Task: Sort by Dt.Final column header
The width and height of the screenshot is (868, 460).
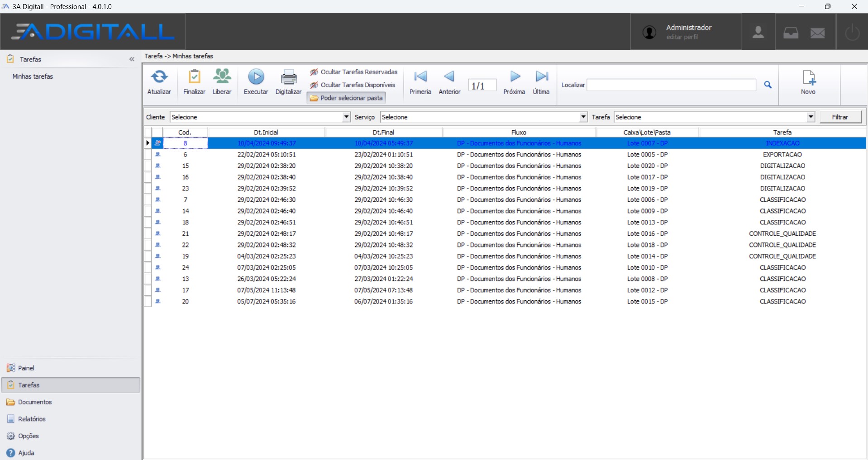Action: pyautogui.click(x=383, y=132)
